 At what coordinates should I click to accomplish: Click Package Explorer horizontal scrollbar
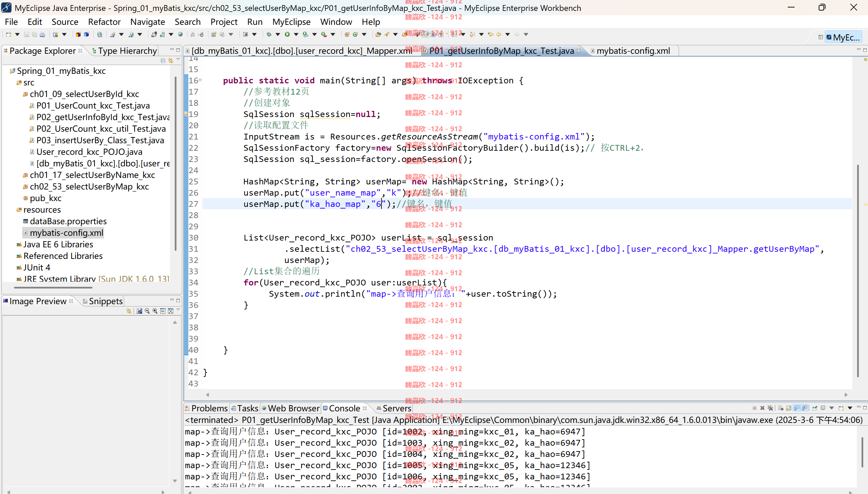53,287
